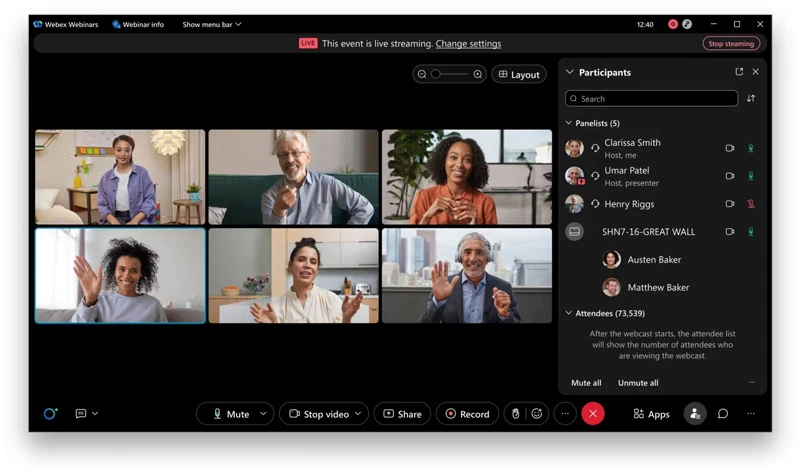Mute your microphone

(x=231, y=414)
